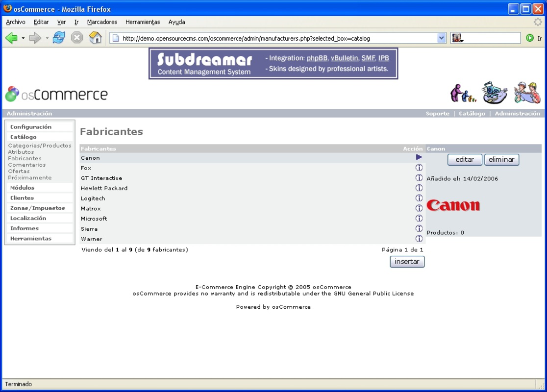Select the Microsoft manufacturer row
The height and width of the screenshot is (392, 547).
click(x=252, y=219)
